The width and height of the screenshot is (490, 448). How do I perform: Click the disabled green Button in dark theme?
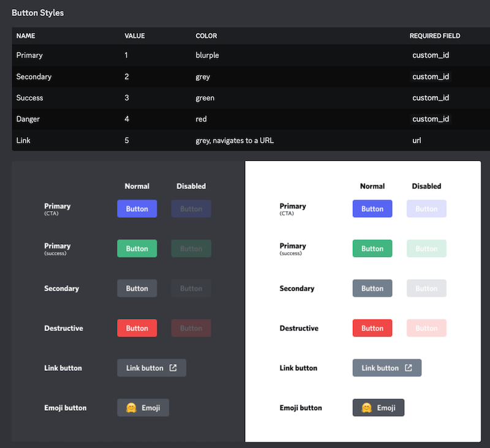[191, 248]
